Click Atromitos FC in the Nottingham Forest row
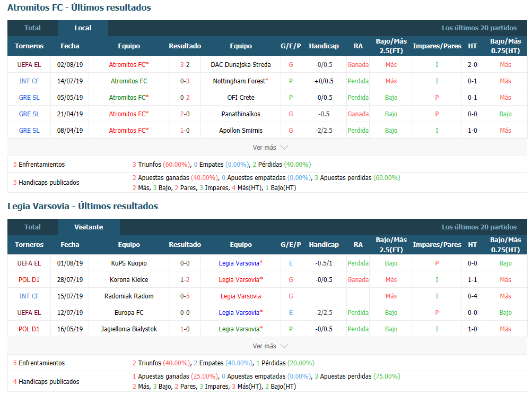The width and height of the screenshot is (532, 394). click(x=129, y=81)
